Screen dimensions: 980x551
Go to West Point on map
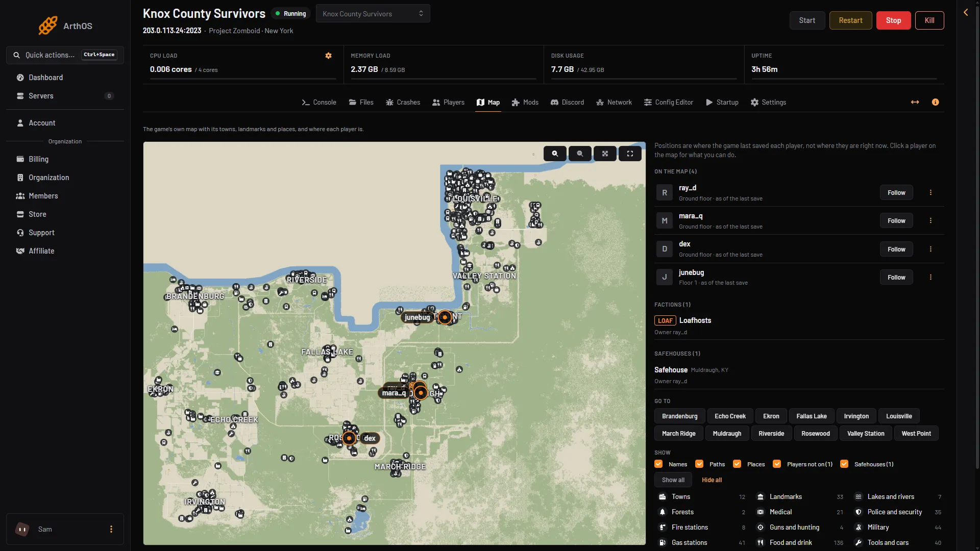click(916, 434)
